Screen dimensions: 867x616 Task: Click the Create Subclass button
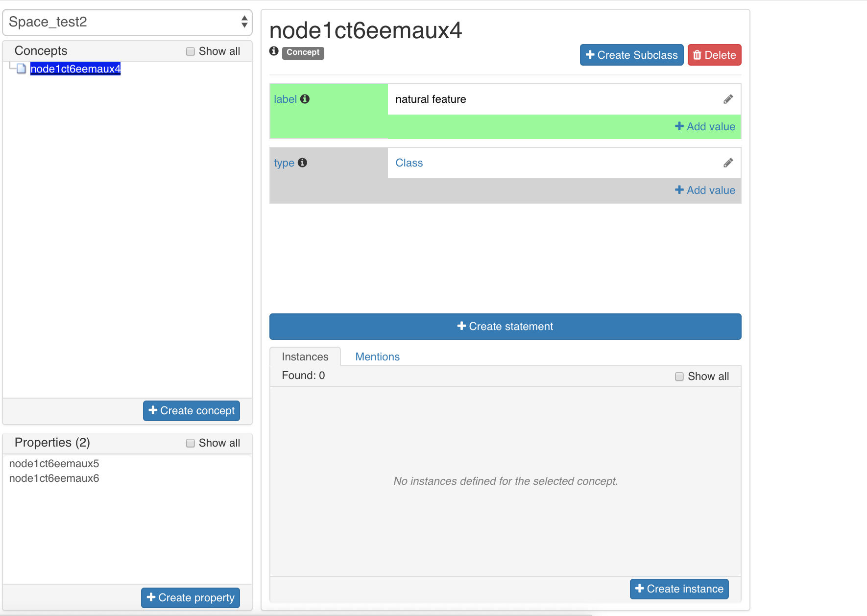coord(631,55)
